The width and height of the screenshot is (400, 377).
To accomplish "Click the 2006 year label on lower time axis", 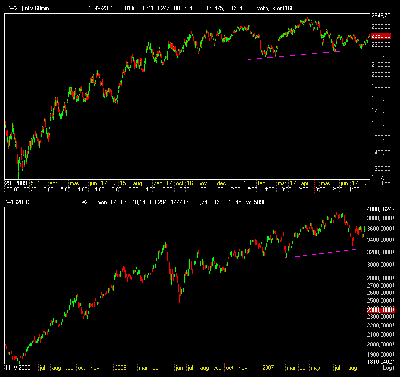I will pyautogui.click(x=120, y=368).
